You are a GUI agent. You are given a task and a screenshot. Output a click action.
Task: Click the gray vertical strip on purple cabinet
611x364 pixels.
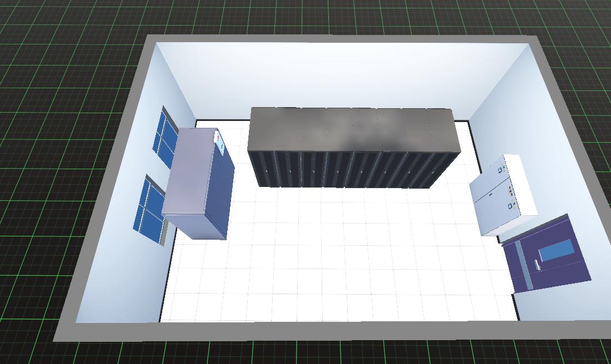click(x=523, y=264)
